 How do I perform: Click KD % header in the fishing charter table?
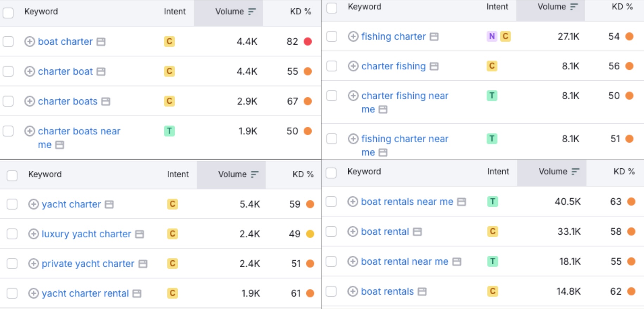click(622, 7)
